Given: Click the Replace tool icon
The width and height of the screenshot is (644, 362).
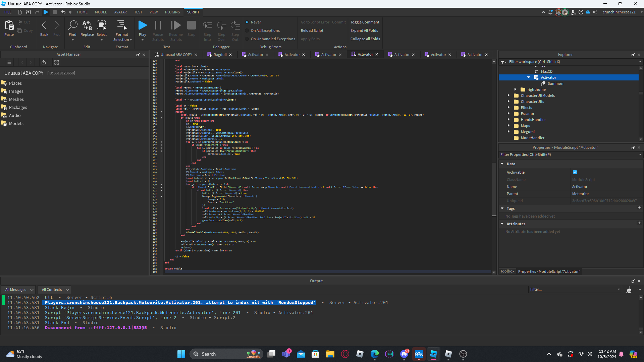Looking at the screenshot, I should [x=87, y=25].
